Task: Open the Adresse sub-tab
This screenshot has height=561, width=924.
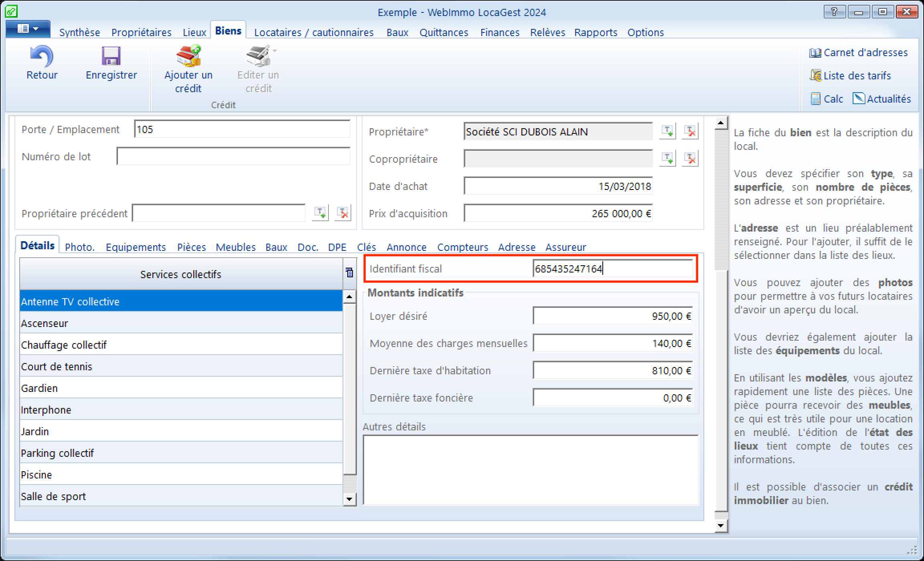Action: click(x=517, y=247)
